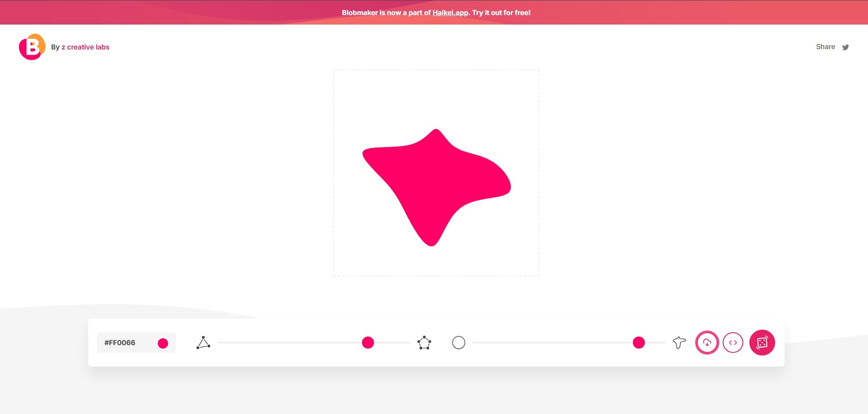Randomize the blob with dice button
This screenshot has height=414, width=868.
point(762,343)
